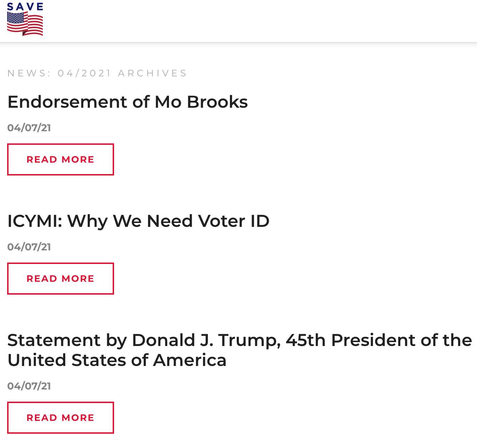
Task: Click READ MORE under Mo Brooks endorsement
Action: click(x=61, y=159)
